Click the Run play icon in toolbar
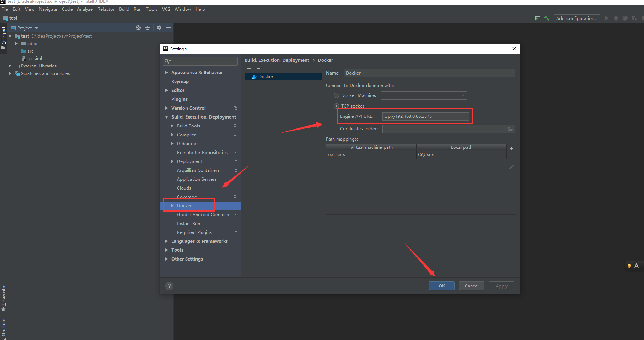 click(x=607, y=18)
